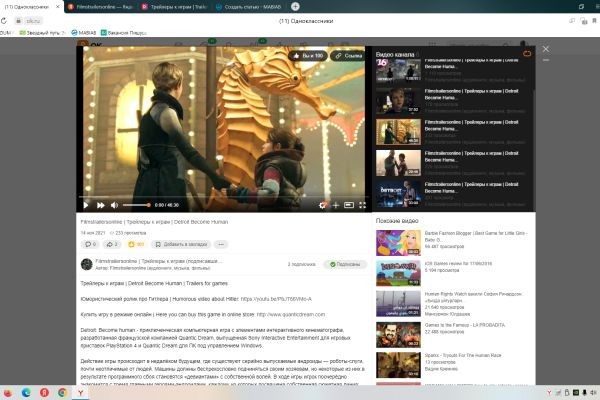Open the Human Rights Watch similar video
The image size is (600, 400).
pos(398,304)
